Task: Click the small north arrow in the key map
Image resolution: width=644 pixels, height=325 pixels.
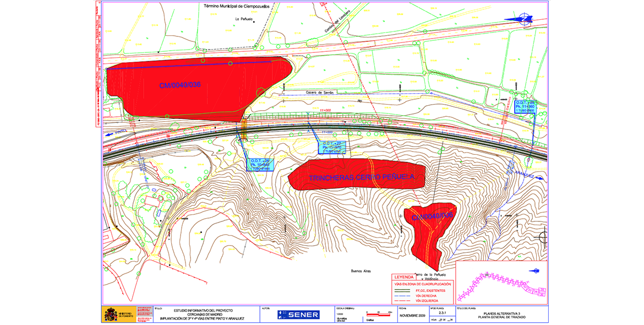Action: pyautogui.click(x=534, y=270)
